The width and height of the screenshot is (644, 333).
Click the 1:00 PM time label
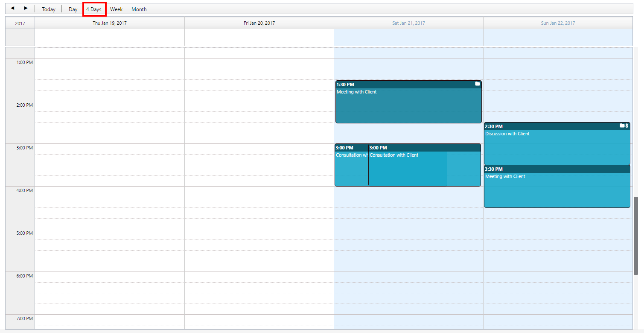pos(24,62)
